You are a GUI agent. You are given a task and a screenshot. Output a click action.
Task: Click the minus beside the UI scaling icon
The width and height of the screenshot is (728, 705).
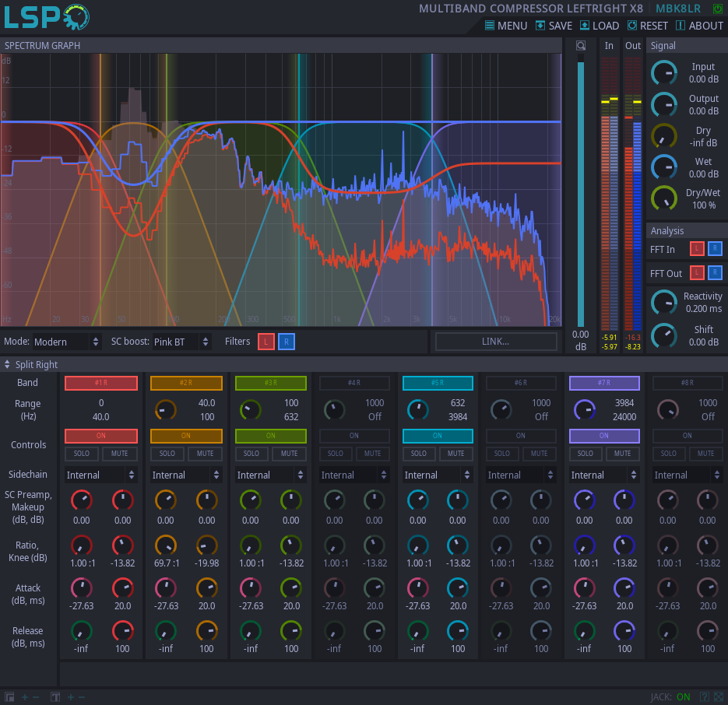(36, 697)
